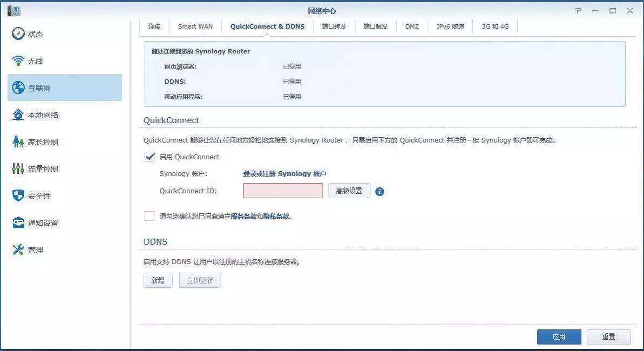Viewport: 644px width, 351px height.
Task: Click the DDNS: status row label
Action: 175,82
